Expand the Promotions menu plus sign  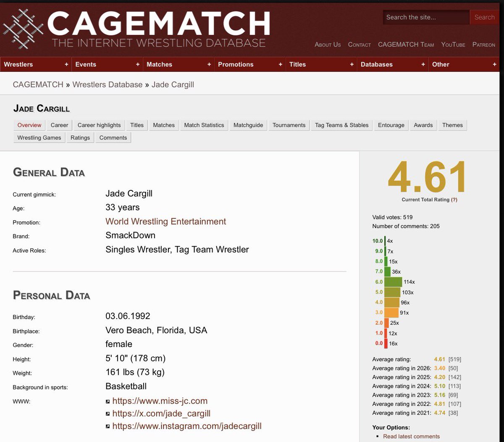[x=281, y=64]
